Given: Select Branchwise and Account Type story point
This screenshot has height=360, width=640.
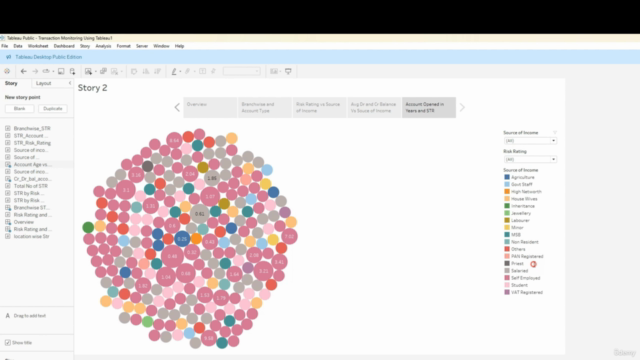Looking at the screenshot, I should click(x=265, y=107).
